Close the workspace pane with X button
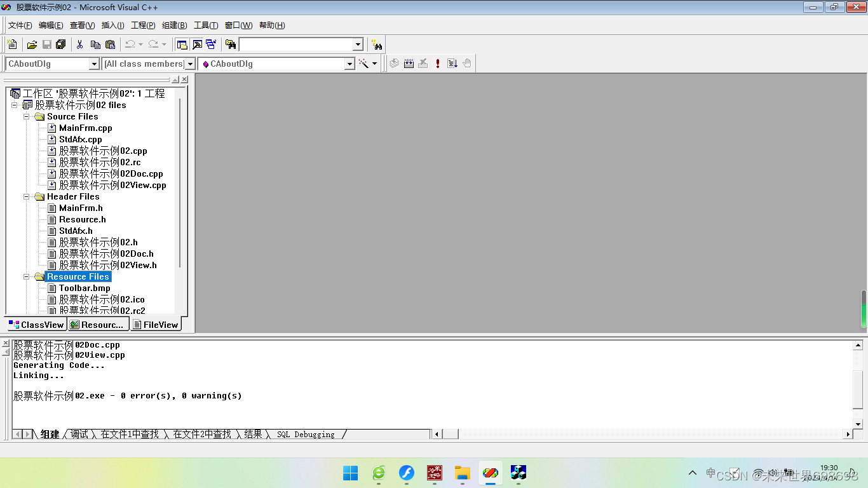The height and width of the screenshot is (488, 868). [x=184, y=79]
